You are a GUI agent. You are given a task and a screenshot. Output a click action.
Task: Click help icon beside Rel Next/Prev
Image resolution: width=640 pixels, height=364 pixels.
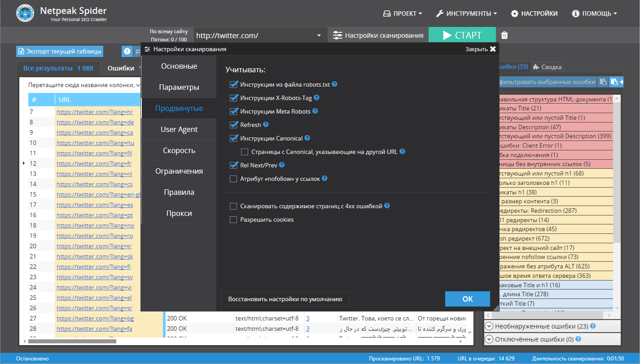[x=282, y=165]
